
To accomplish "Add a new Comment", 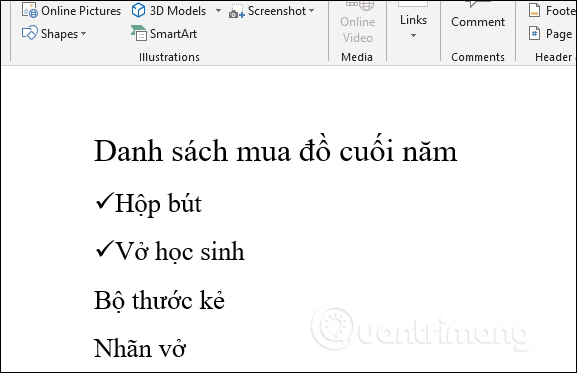I will [x=478, y=15].
